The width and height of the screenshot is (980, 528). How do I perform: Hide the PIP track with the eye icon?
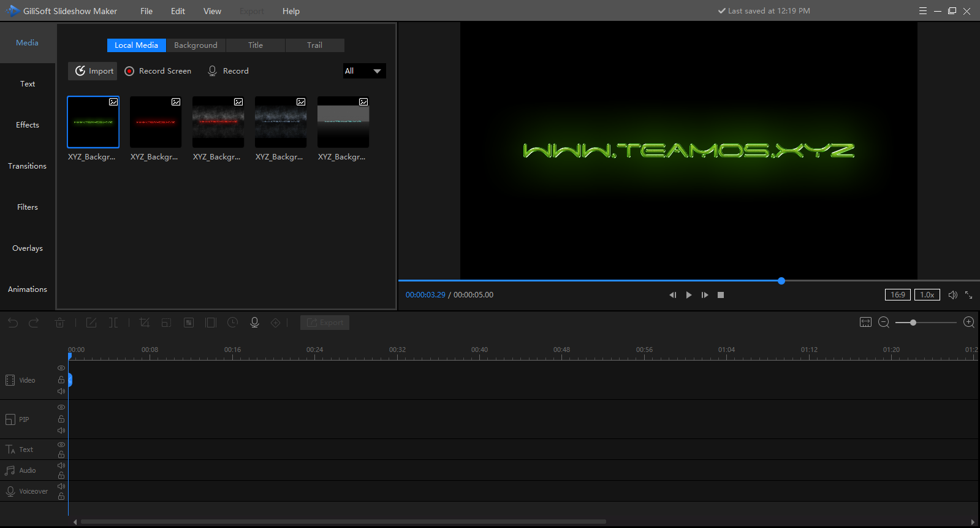(x=61, y=407)
